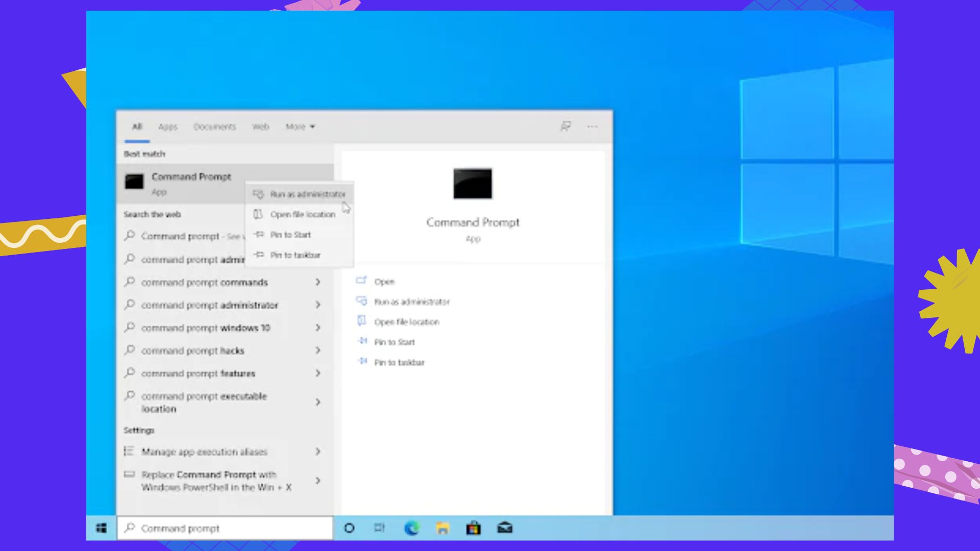
Task: Open Replace Command Prompt with PowerShell setting
Action: (x=225, y=481)
